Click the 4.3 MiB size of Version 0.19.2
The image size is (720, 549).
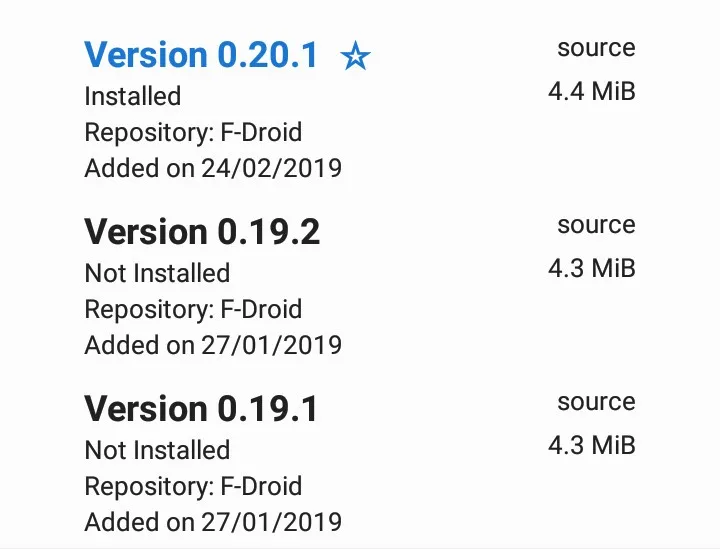point(591,269)
